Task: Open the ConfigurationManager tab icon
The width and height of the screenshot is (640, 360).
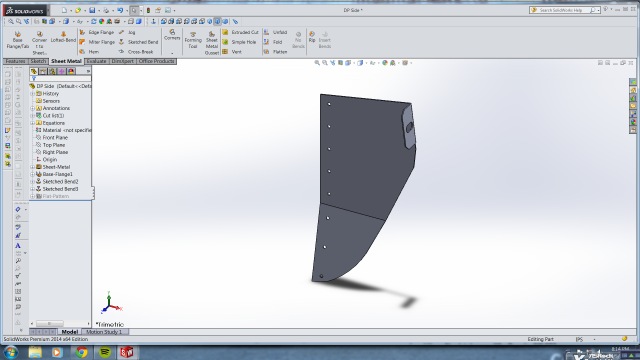Action: [53, 71]
